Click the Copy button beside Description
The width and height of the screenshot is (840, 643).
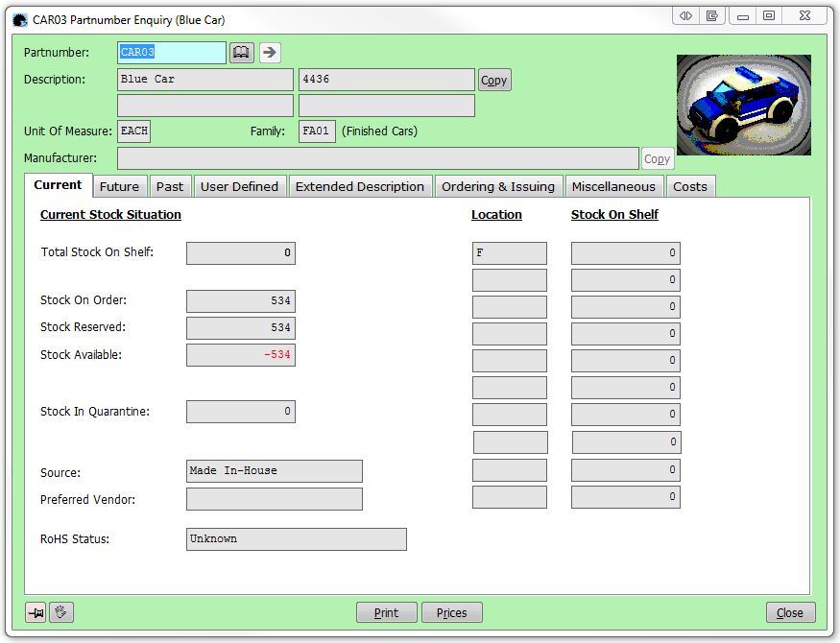tap(494, 81)
